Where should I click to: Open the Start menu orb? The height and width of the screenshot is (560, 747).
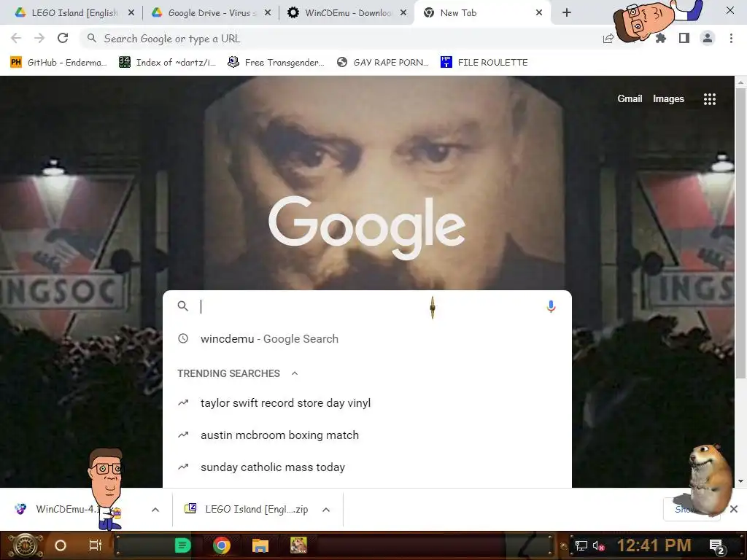pyautogui.click(x=26, y=545)
